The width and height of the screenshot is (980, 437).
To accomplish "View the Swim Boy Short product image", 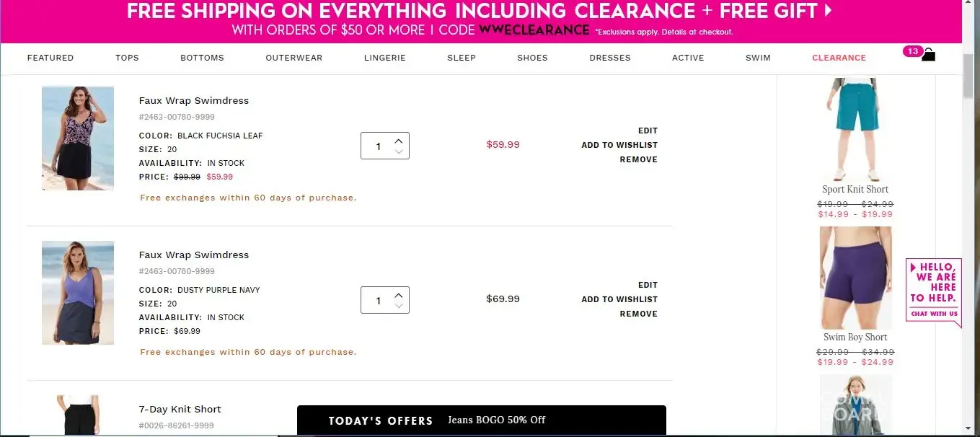I will point(856,278).
